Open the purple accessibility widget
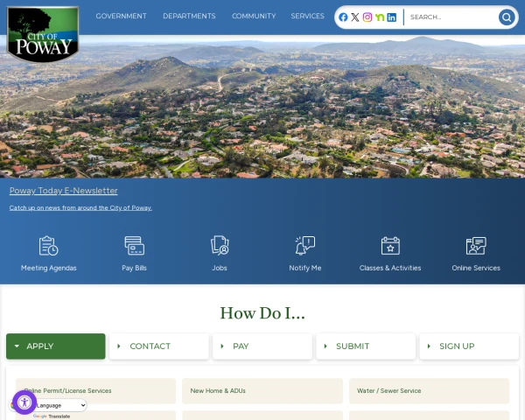This screenshot has width=525, height=420. [24, 402]
